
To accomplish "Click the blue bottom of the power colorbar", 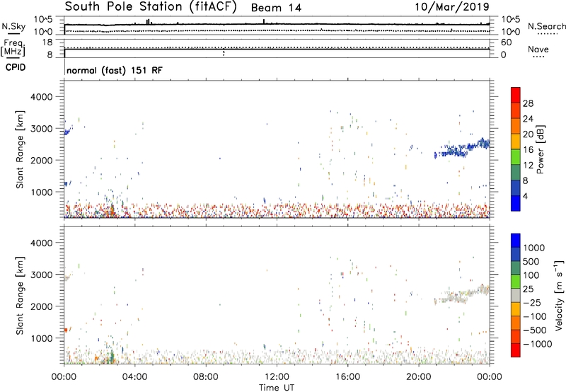I will click(516, 203).
